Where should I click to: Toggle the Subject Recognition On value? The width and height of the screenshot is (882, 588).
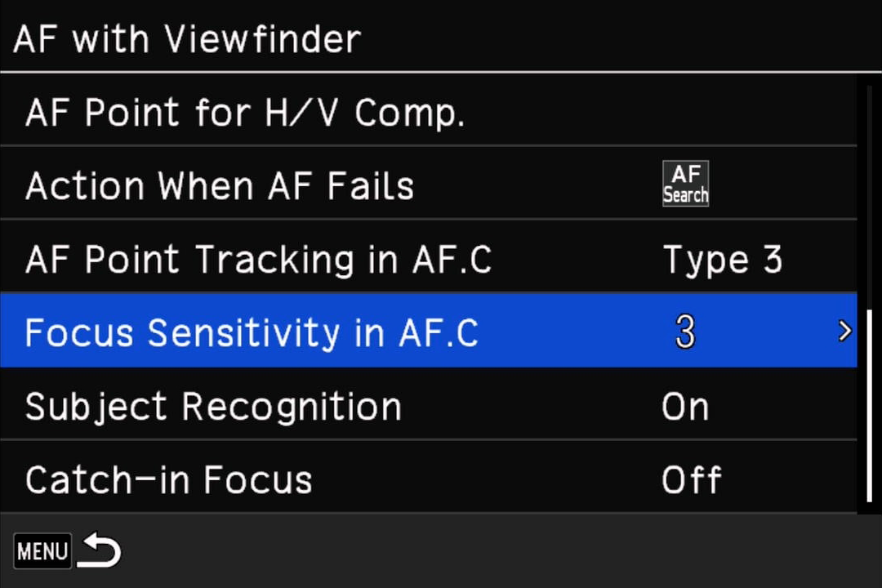685,407
